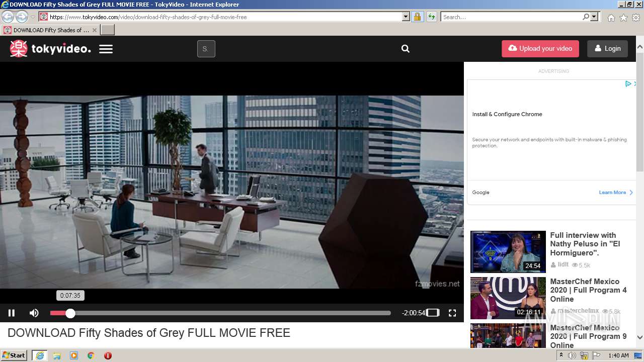Click the page scrollbar down arrow

pos(639,337)
